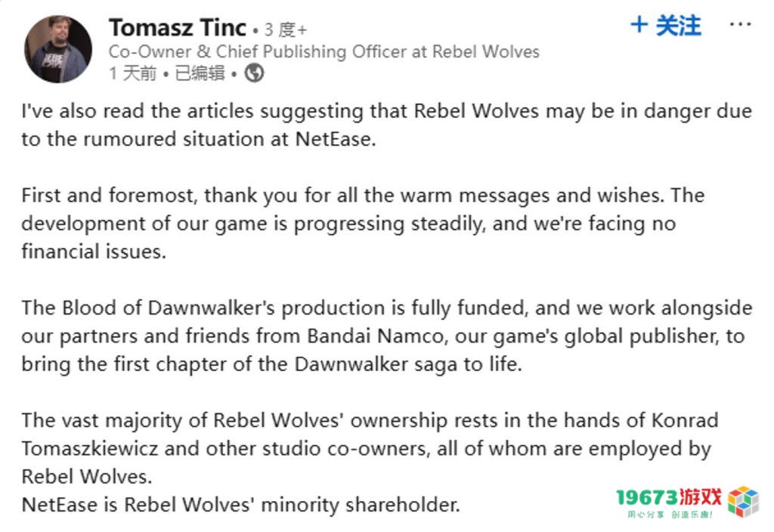Click the "19673游戏" watermark text
774x532 pixels.
point(669,497)
